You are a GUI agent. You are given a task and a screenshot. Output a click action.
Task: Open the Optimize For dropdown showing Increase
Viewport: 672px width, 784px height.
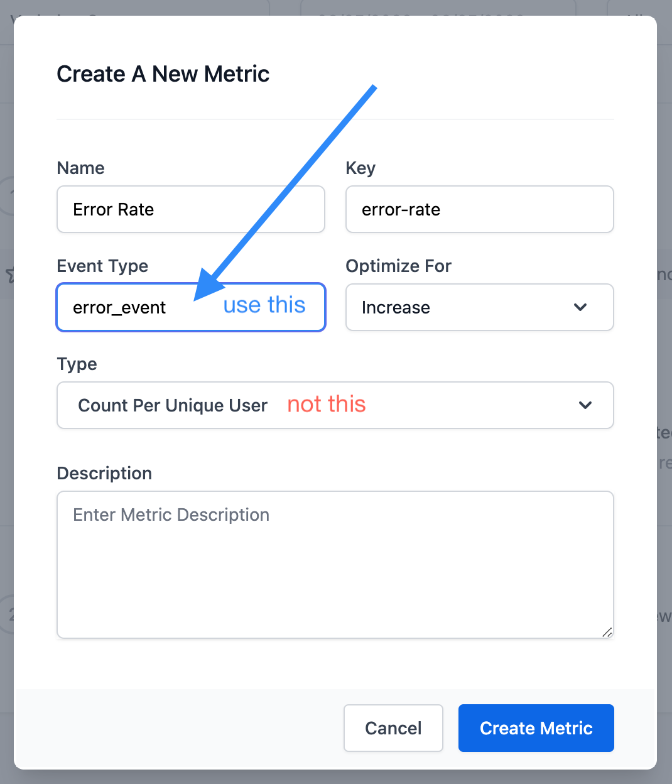click(x=479, y=307)
